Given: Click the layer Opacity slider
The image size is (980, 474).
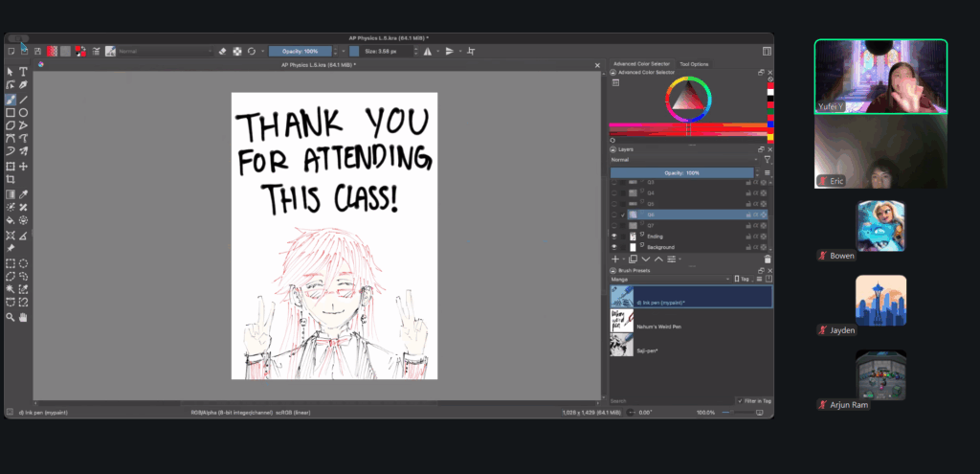Looking at the screenshot, I should click(x=682, y=172).
